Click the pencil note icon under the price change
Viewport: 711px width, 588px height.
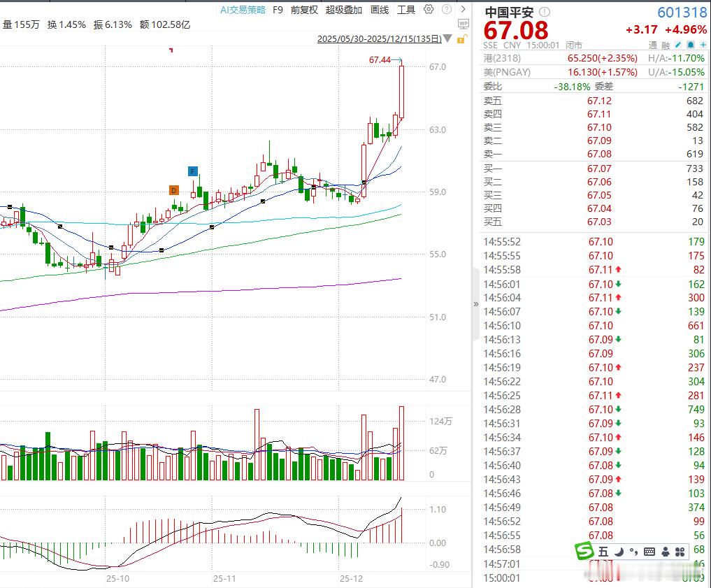678,45
